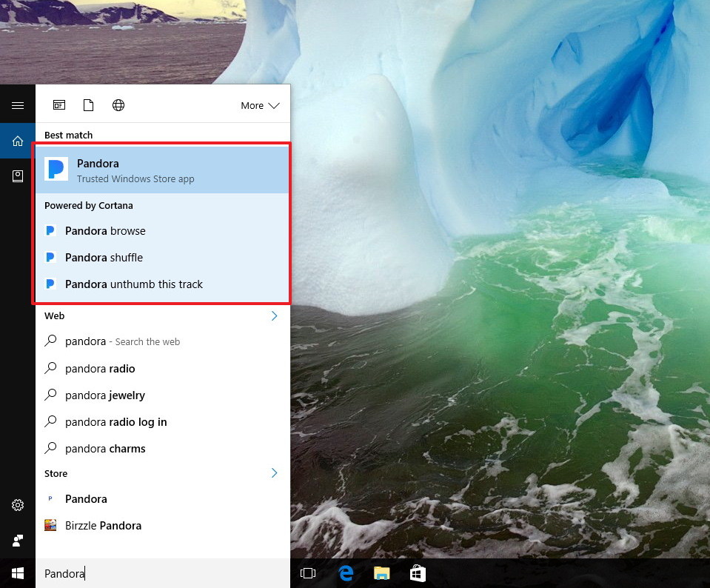Select the Home icon in the sidebar
This screenshot has height=588, width=710.
click(x=18, y=141)
